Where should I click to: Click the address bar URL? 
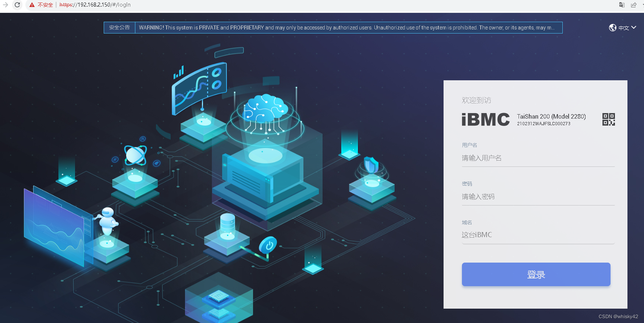95,5
